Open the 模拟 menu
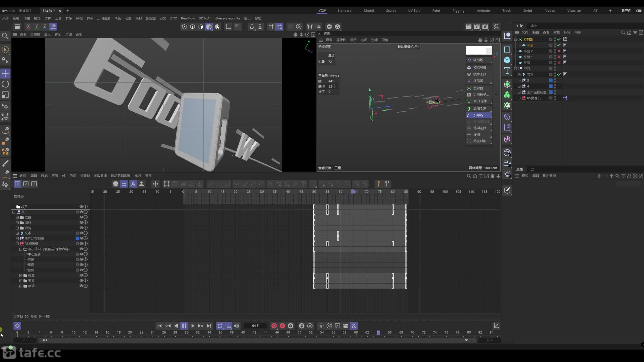 click(139, 18)
